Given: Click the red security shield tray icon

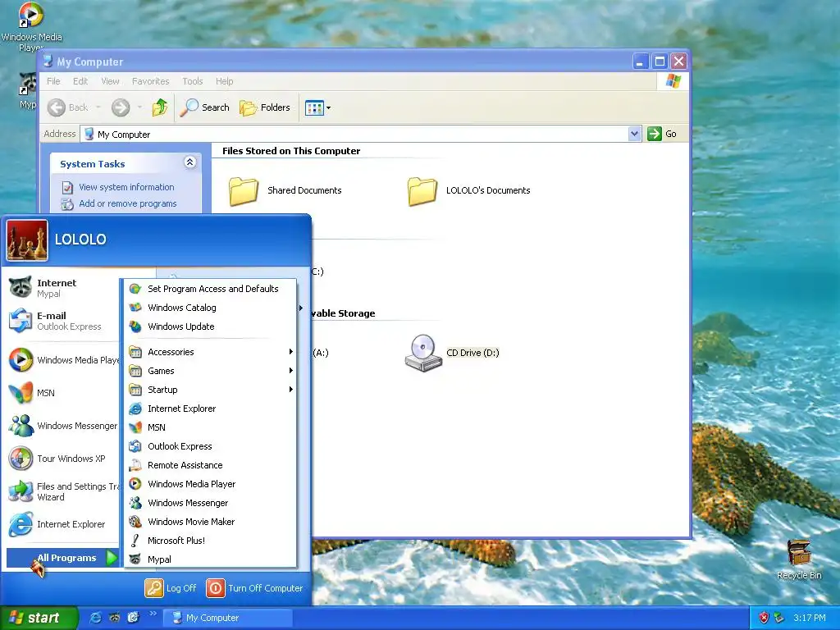Looking at the screenshot, I should click(x=764, y=618).
